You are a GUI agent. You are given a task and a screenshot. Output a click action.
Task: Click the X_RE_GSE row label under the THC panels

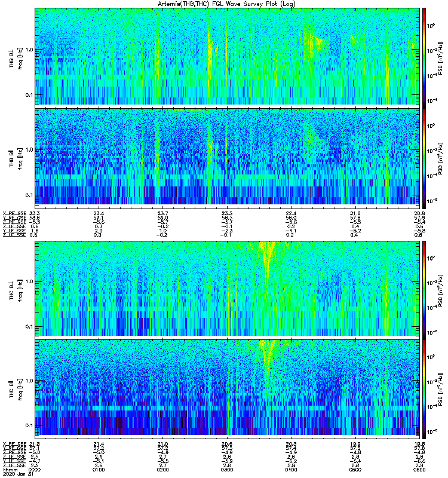tap(14, 444)
